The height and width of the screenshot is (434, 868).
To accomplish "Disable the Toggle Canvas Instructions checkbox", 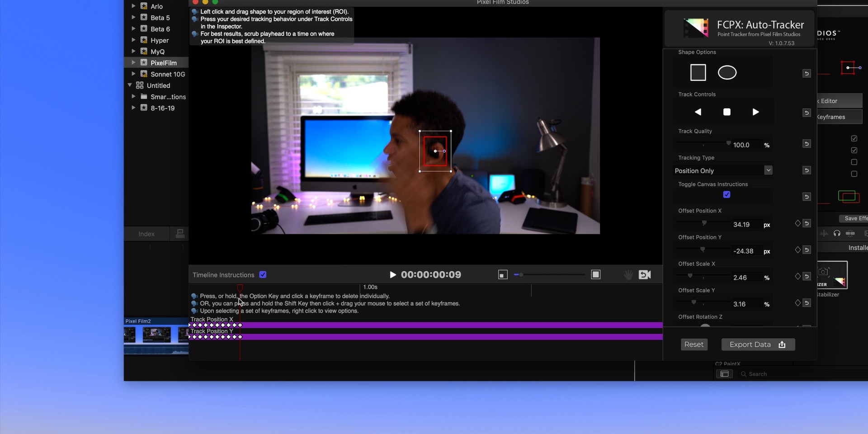I will [726, 194].
